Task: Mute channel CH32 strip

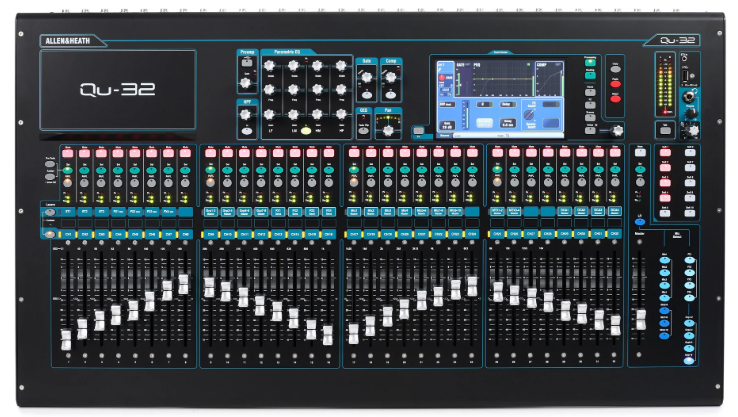Action: point(615,153)
